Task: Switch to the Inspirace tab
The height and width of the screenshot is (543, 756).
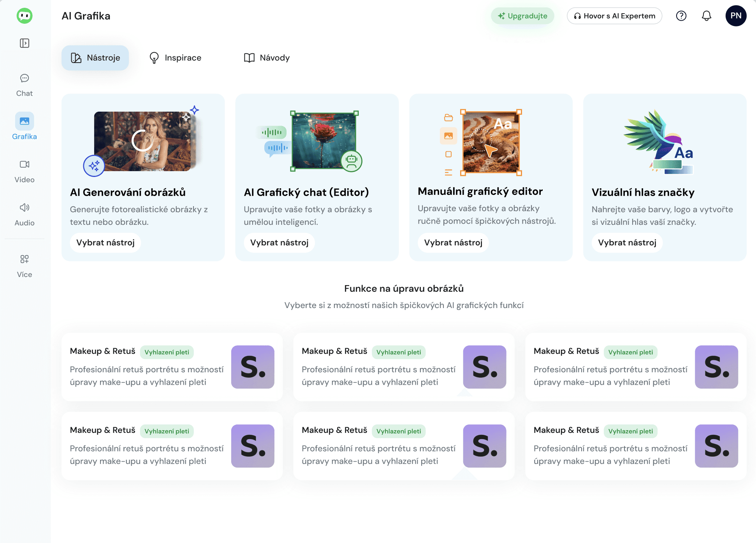Action: coord(176,58)
